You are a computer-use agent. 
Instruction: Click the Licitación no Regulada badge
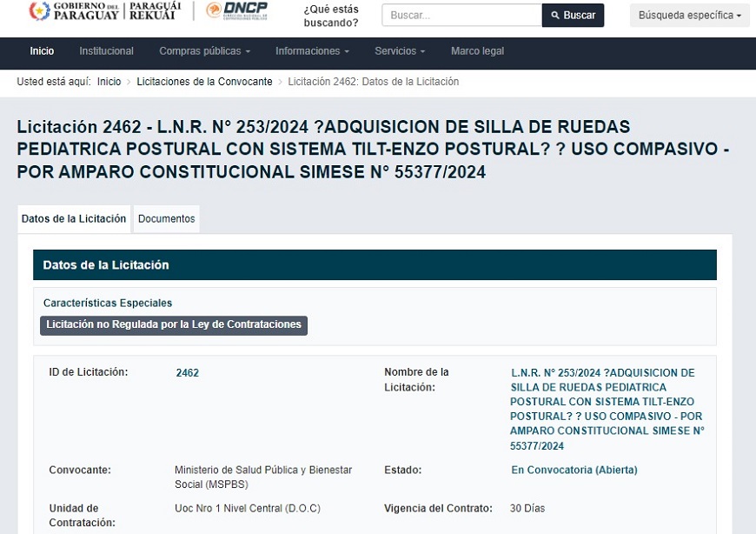click(x=173, y=325)
